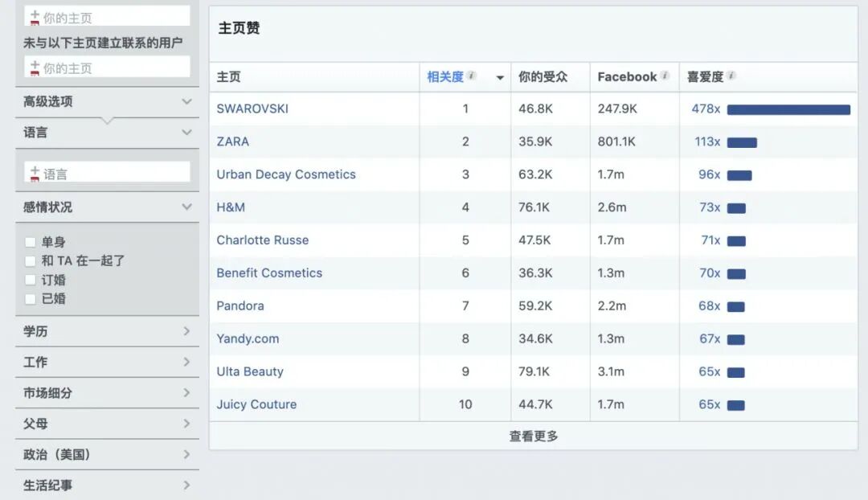Expand the 市场细分 section
This screenshot has height=500, width=868.
pos(186,392)
